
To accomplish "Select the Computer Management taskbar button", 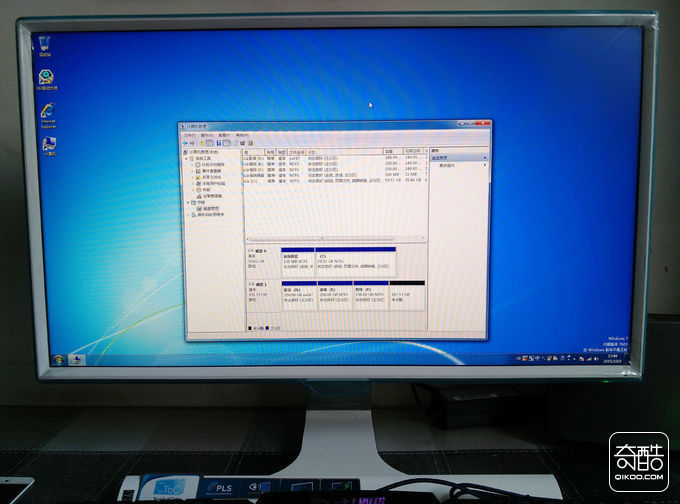I will click(x=77, y=360).
